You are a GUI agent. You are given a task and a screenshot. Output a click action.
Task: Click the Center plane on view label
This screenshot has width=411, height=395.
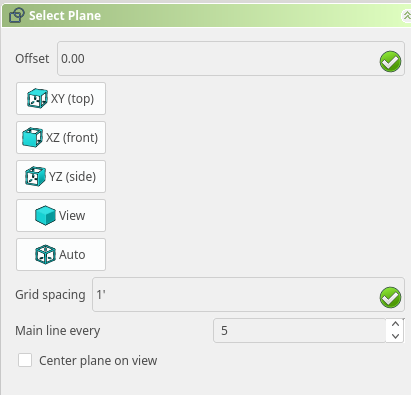click(x=98, y=361)
